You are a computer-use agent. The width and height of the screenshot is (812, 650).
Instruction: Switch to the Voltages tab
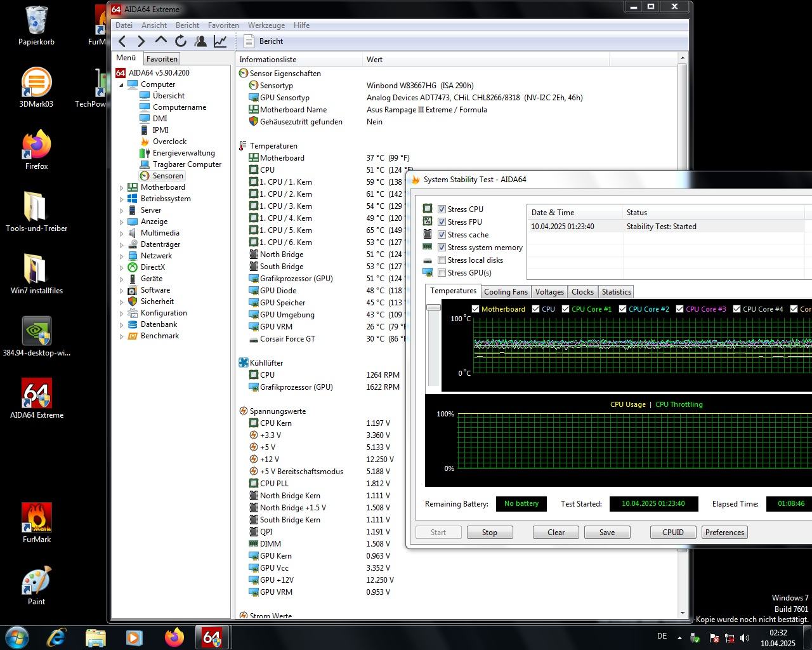[549, 292]
